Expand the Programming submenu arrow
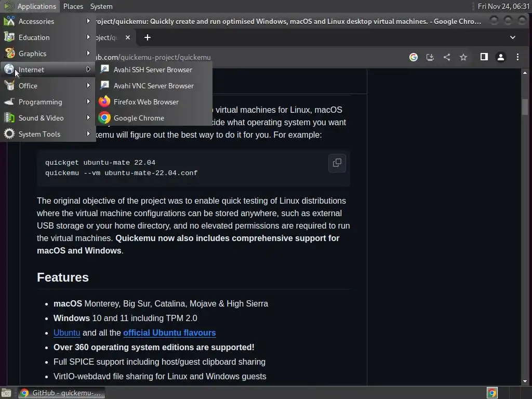532x399 pixels. point(88,101)
